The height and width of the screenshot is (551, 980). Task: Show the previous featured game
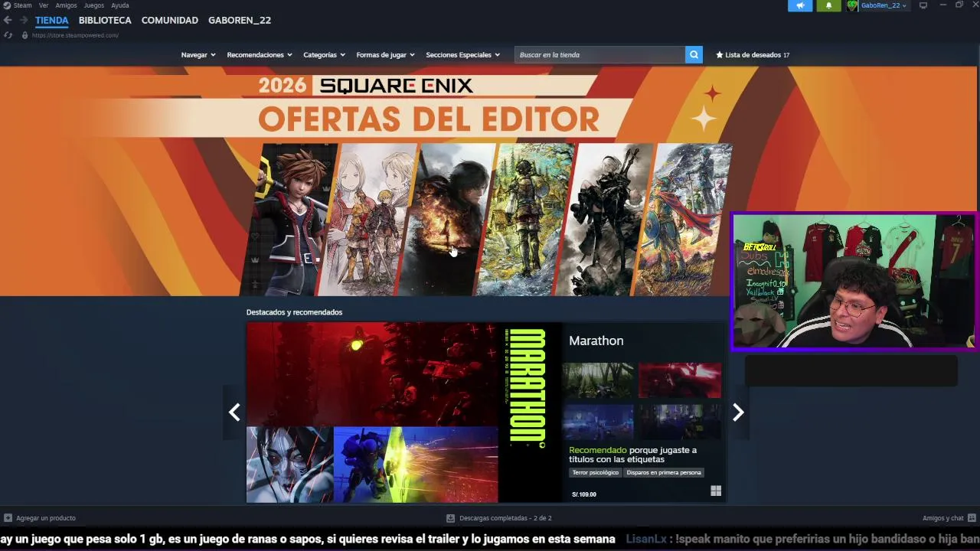click(234, 412)
